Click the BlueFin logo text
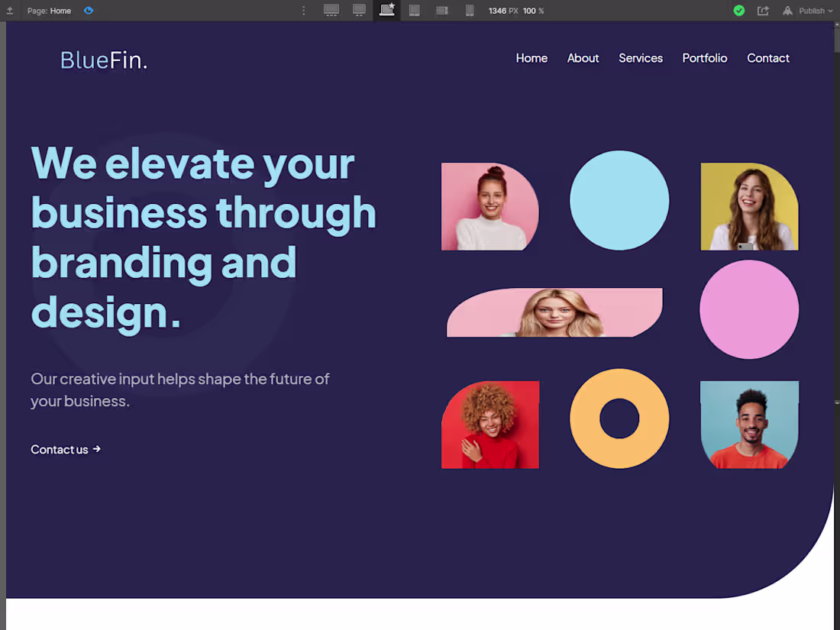 [x=104, y=60]
